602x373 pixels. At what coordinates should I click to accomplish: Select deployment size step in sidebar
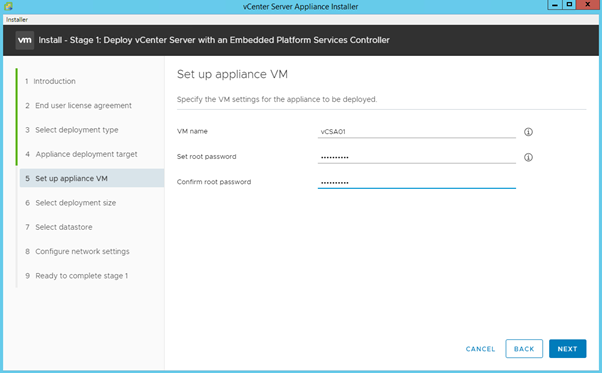coord(71,203)
